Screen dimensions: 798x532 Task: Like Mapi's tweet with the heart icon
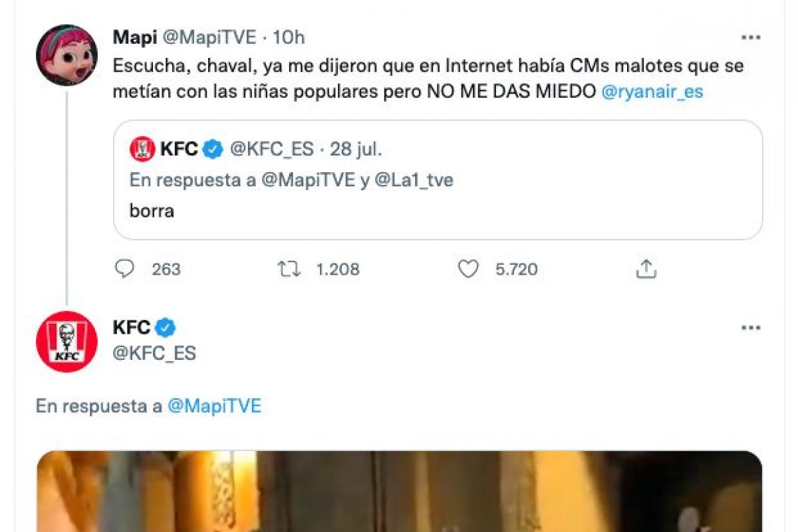pos(468,269)
